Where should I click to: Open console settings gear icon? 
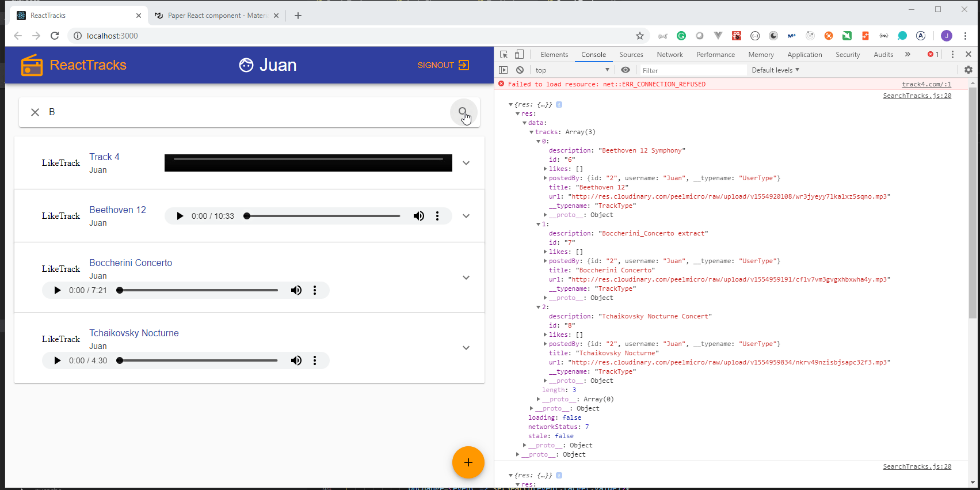pos(968,70)
